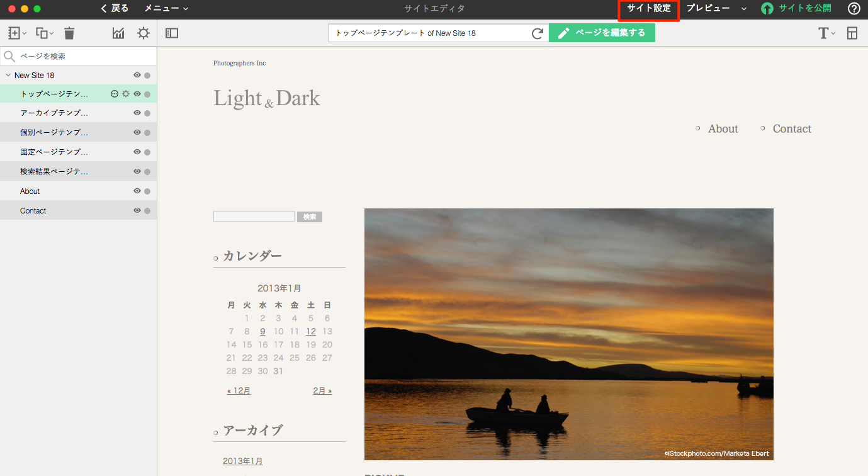Click the status dot on the About row
868x476 pixels.
pyautogui.click(x=147, y=191)
